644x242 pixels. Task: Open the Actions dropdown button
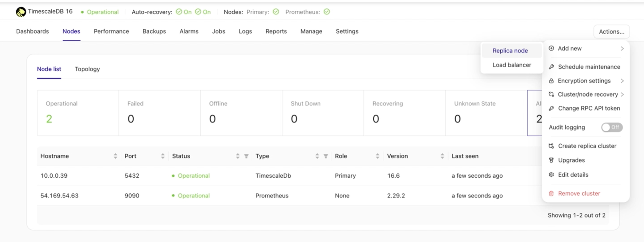[x=611, y=32]
